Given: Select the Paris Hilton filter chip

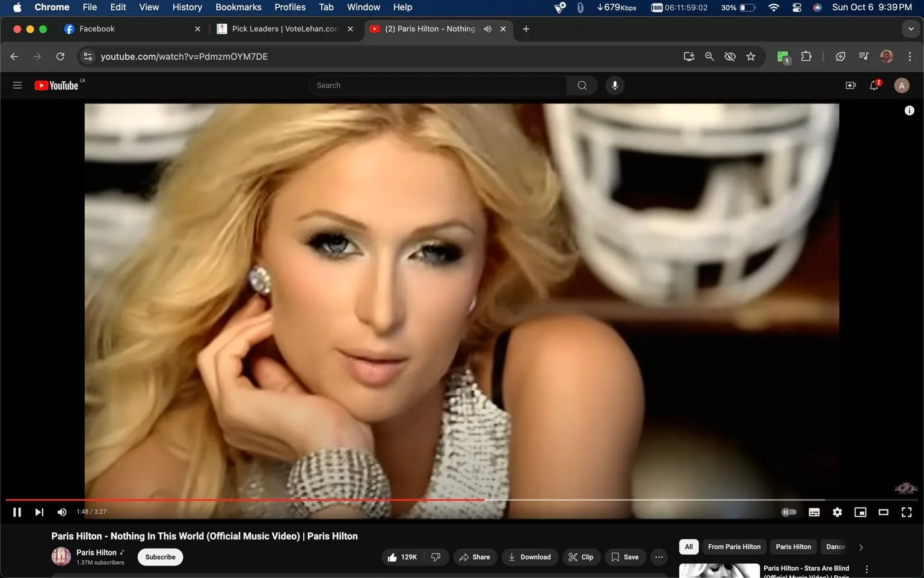Looking at the screenshot, I should point(793,547).
